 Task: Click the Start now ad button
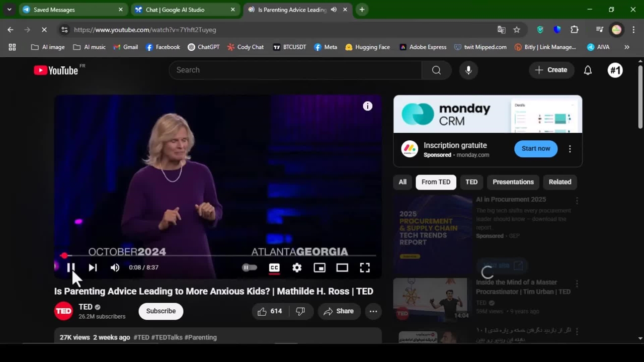click(x=535, y=149)
